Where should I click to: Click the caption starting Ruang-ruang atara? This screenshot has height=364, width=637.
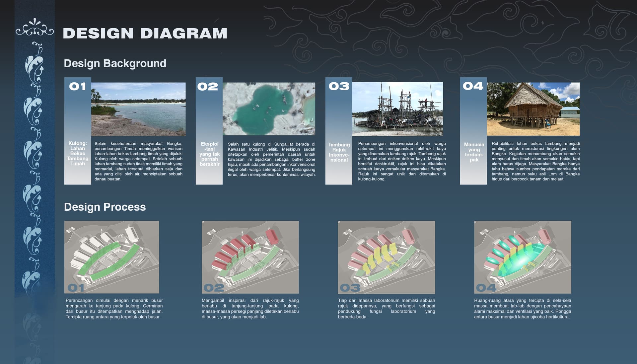[523, 309]
